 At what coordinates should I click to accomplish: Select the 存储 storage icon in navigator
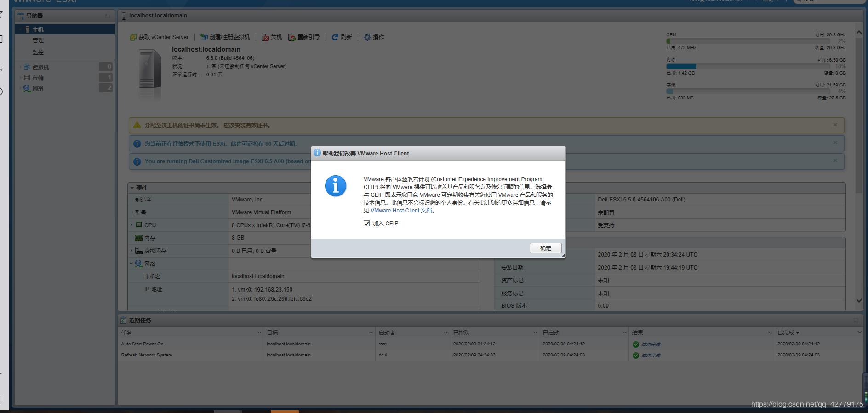click(27, 78)
